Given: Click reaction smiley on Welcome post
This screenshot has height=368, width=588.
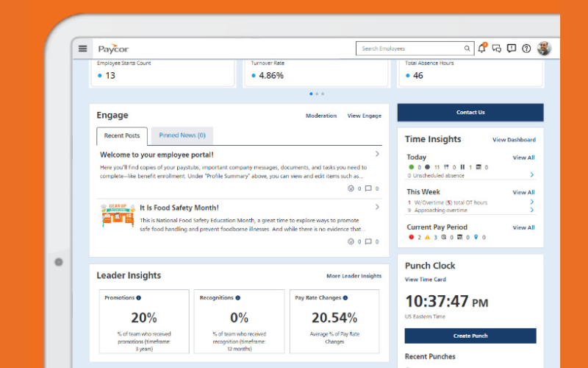Looking at the screenshot, I should click(x=351, y=188).
